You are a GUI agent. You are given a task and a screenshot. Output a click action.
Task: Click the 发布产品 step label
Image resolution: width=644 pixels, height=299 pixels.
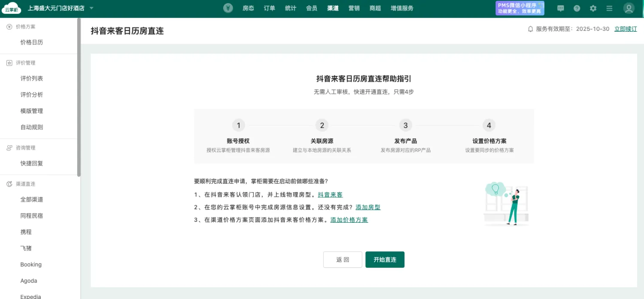point(406,141)
